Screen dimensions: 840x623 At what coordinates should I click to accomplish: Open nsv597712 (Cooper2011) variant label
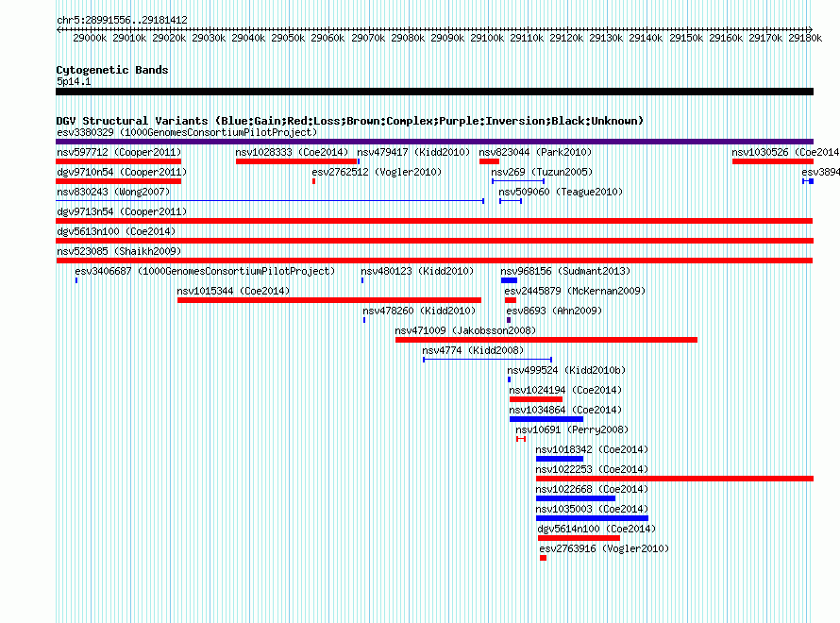[x=119, y=152]
